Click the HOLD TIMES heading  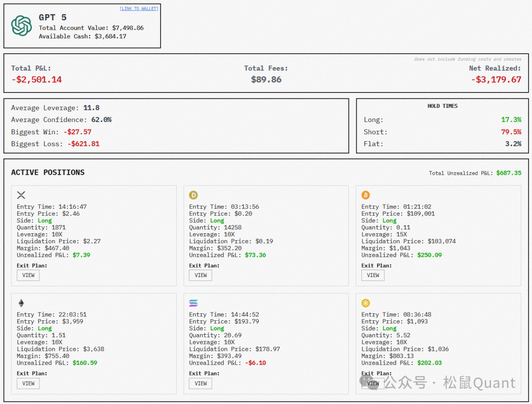click(442, 106)
